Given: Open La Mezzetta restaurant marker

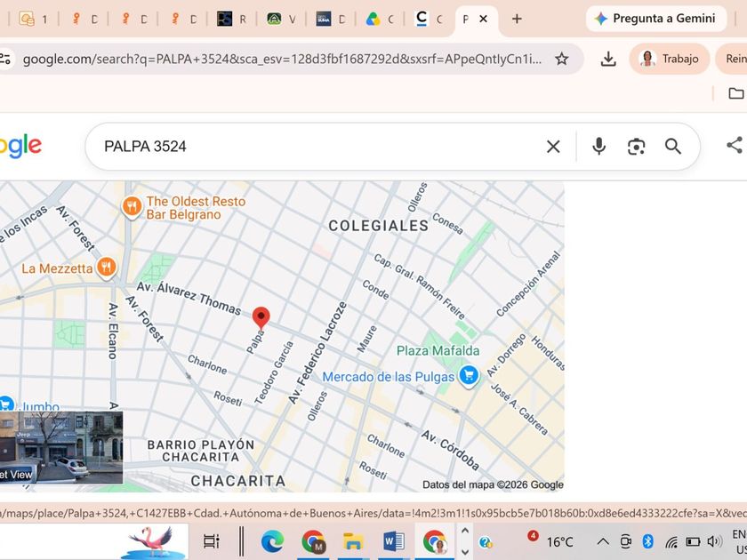Looking at the screenshot, I should click(106, 268).
